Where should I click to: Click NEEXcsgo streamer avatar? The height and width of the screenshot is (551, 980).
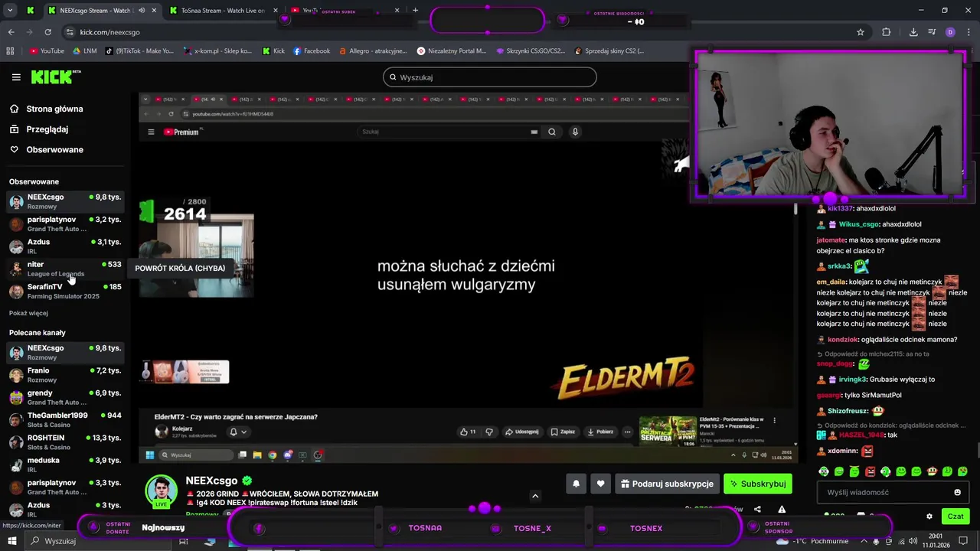point(162,491)
